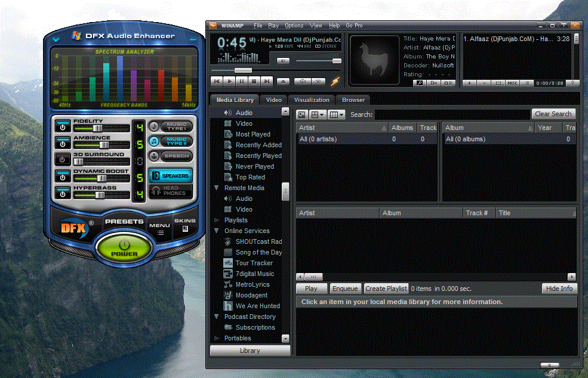Image resolution: width=588 pixels, height=378 pixels.
Task: Click the Winamp seek bar handle
Action: [243, 70]
